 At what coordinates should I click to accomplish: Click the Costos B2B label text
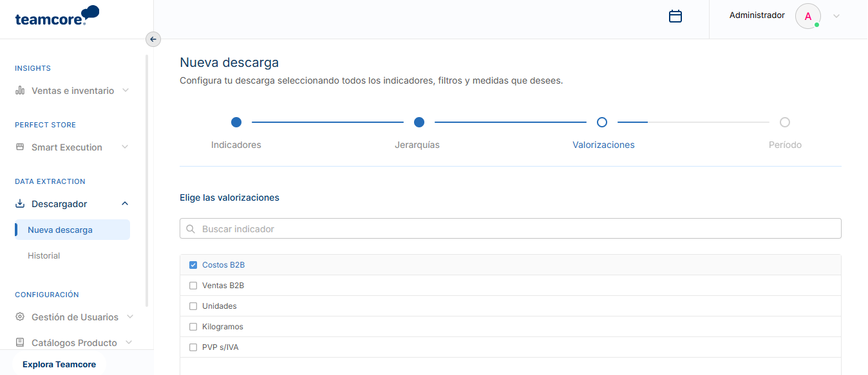pos(223,265)
